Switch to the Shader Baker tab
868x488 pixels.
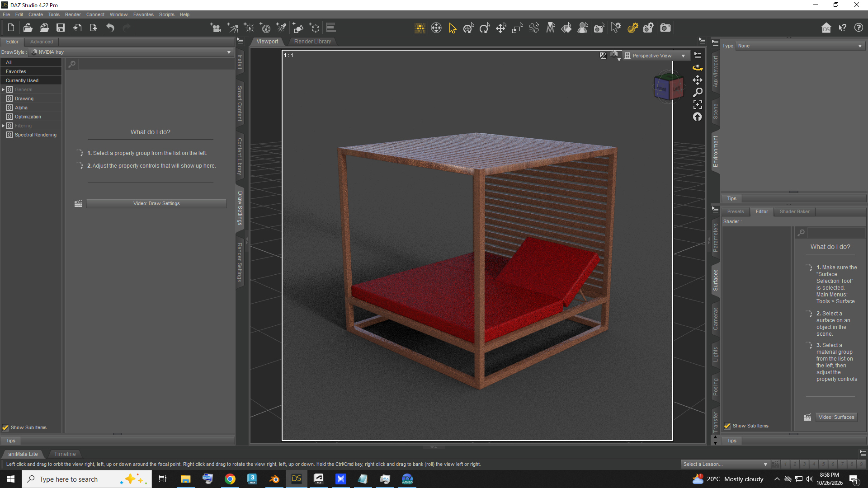pyautogui.click(x=794, y=211)
